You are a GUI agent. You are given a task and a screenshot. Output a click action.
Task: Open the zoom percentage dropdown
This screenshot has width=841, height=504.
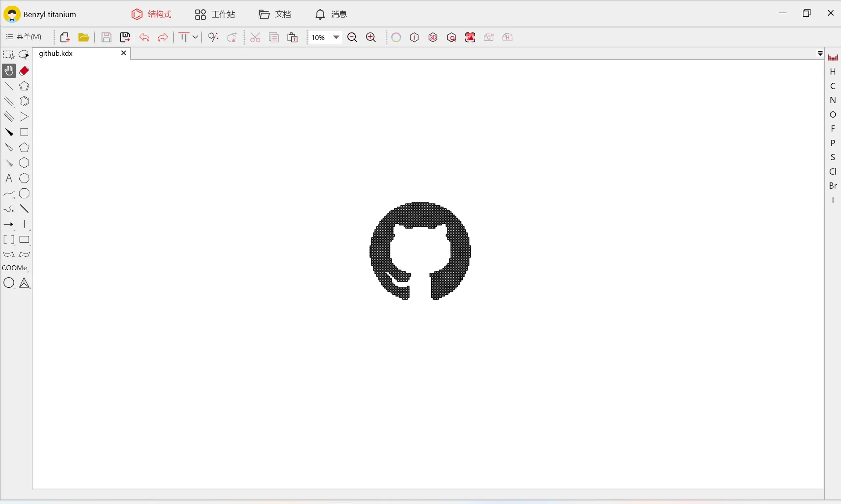tap(336, 37)
